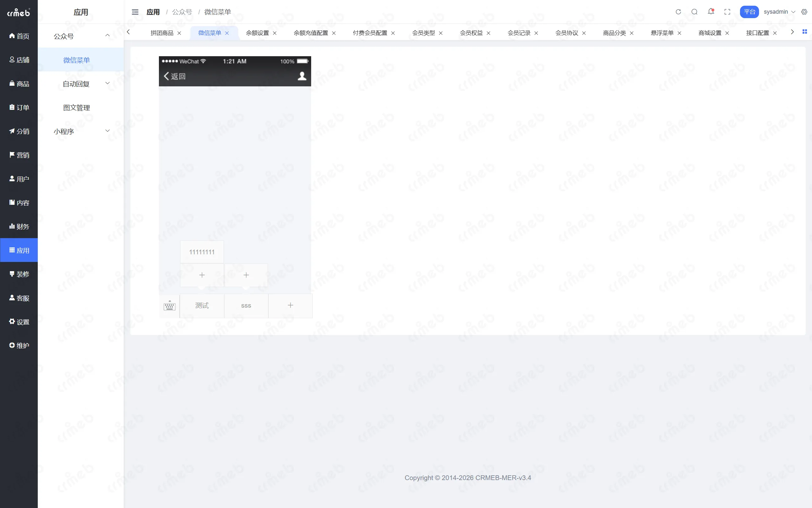
Task: Open 设置 in the left sidebar
Action: pyautogui.click(x=19, y=322)
